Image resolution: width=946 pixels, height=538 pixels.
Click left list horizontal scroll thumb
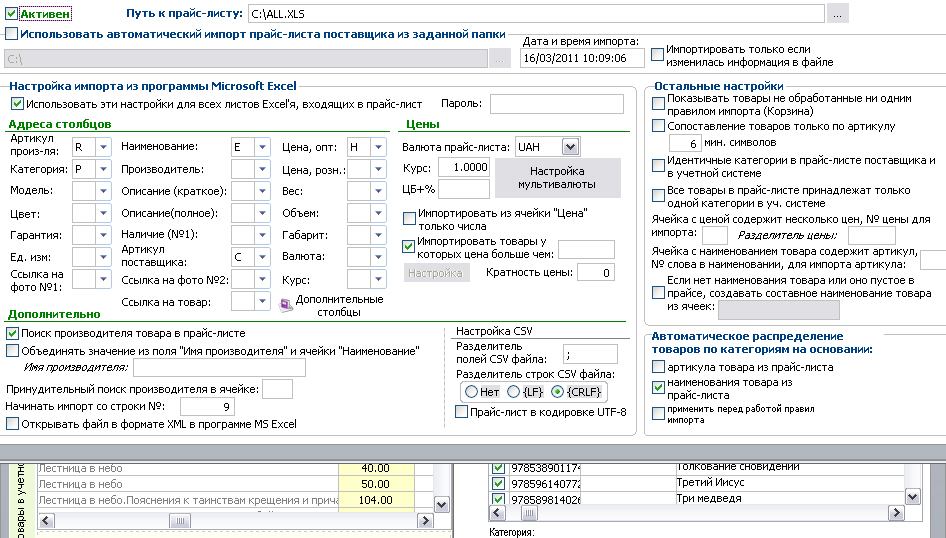coord(179,521)
